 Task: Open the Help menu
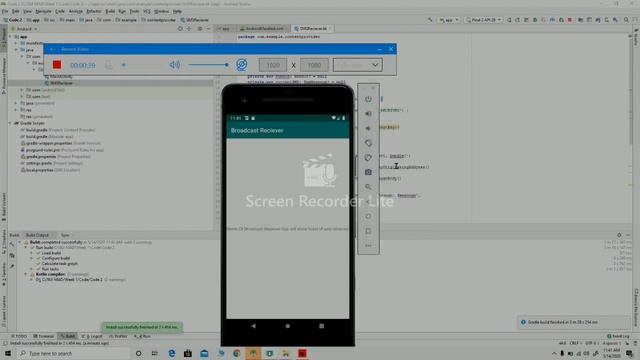pos(177,11)
